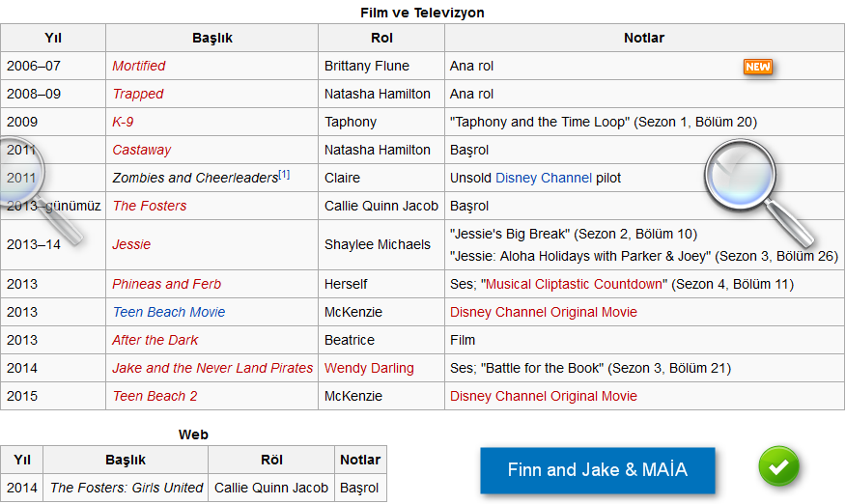This screenshot has width=846, height=504.
Task: Open the Castaway link
Action: click(x=141, y=150)
